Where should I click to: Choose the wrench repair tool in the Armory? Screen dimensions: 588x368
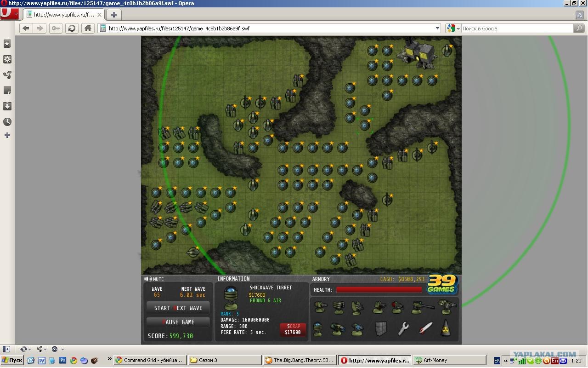tap(403, 328)
